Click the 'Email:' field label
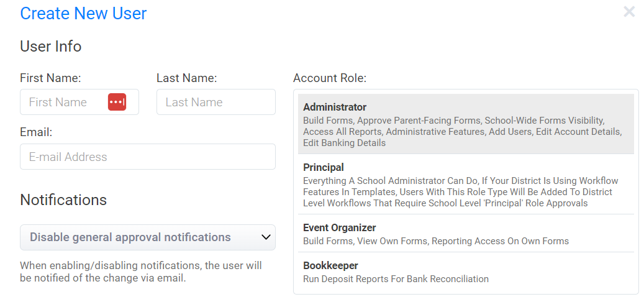 click(36, 132)
